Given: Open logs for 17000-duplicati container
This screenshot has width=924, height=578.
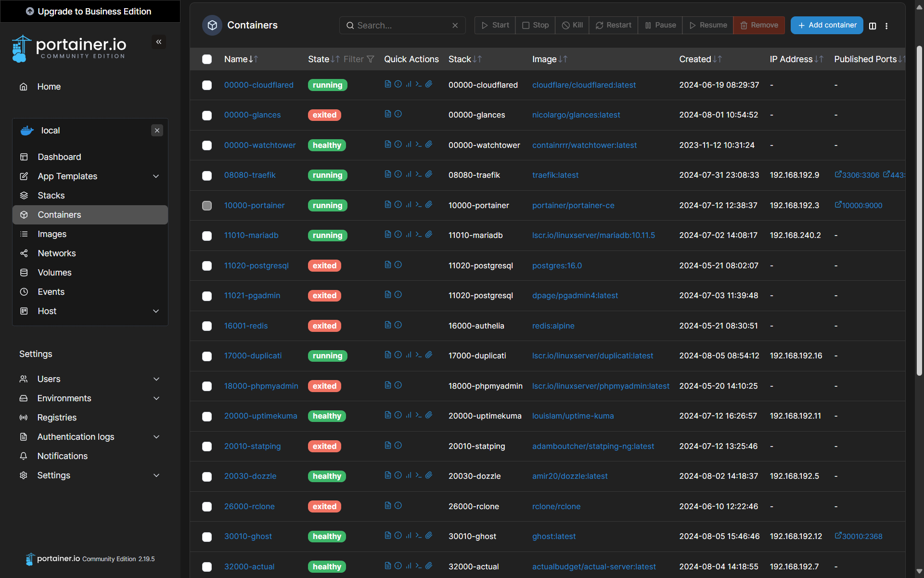Looking at the screenshot, I should coord(388,355).
